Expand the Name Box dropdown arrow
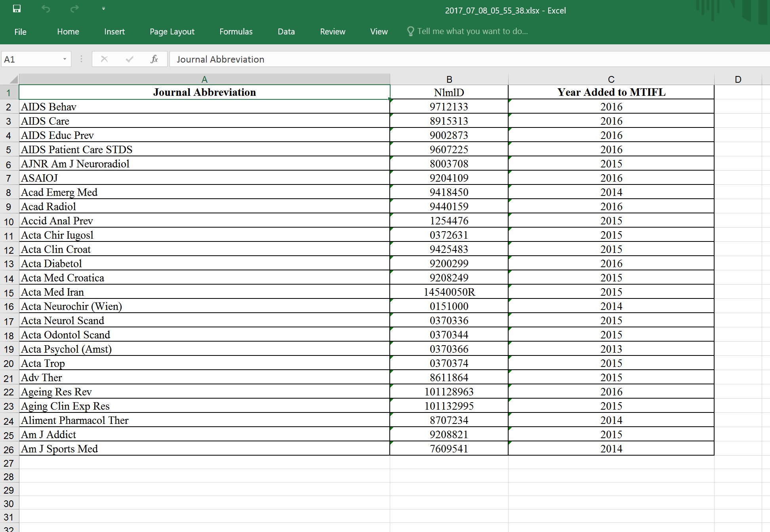770x532 pixels. [65, 59]
